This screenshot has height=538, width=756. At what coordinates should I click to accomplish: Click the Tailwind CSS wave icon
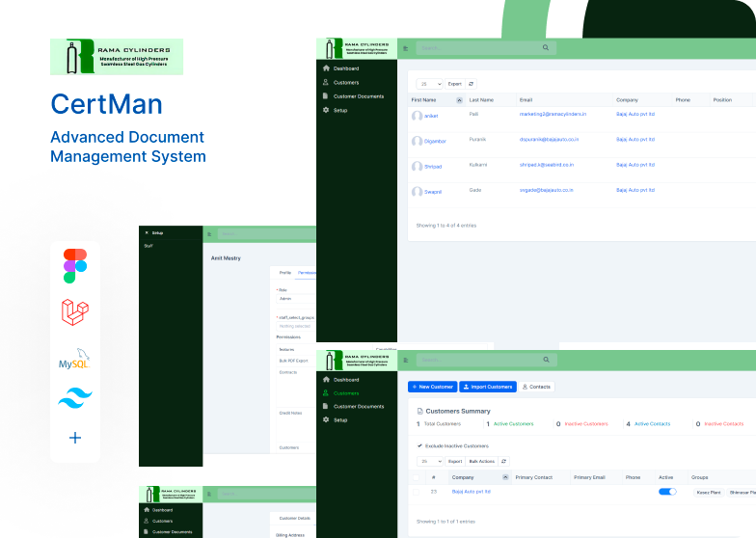(x=75, y=397)
